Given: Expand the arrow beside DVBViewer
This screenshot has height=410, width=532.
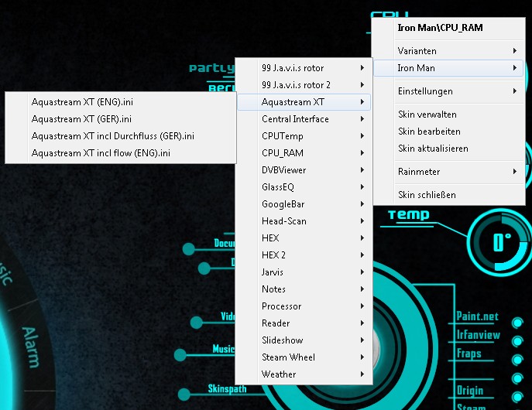Looking at the screenshot, I should 362,170.
